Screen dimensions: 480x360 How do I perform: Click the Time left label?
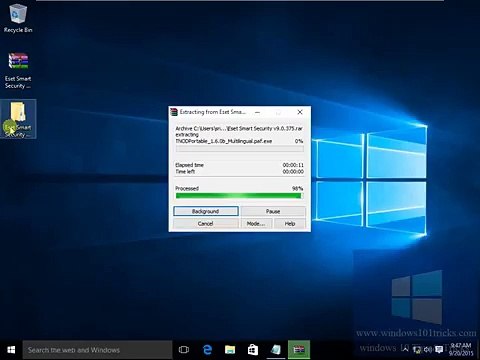185,172
